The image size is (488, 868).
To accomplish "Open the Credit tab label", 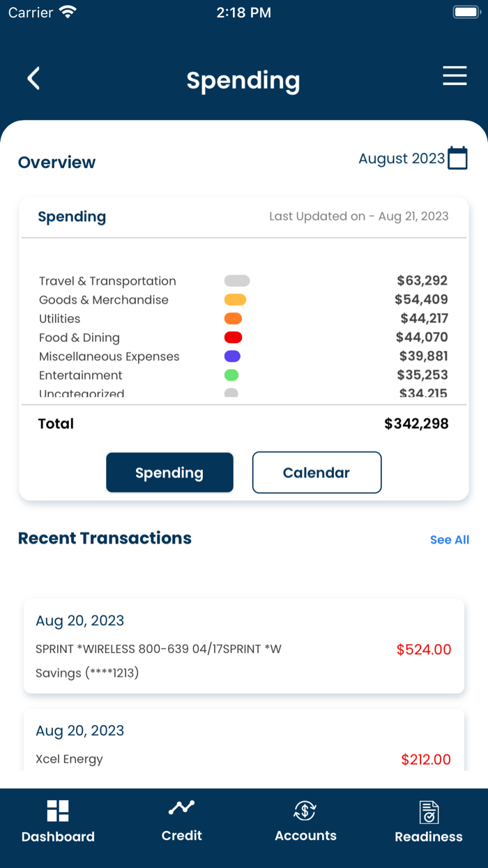I will 181,835.
